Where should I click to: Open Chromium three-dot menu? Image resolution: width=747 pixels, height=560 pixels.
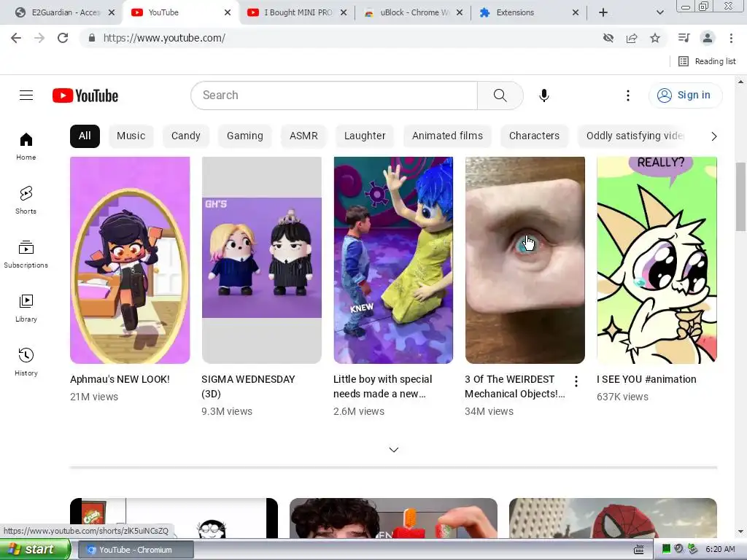pyautogui.click(x=731, y=38)
